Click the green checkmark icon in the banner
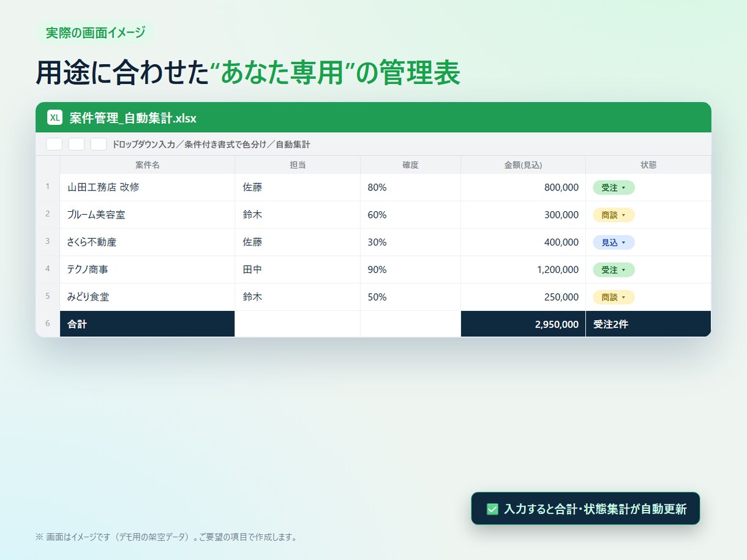The image size is (747, 560). pos(492,509)
